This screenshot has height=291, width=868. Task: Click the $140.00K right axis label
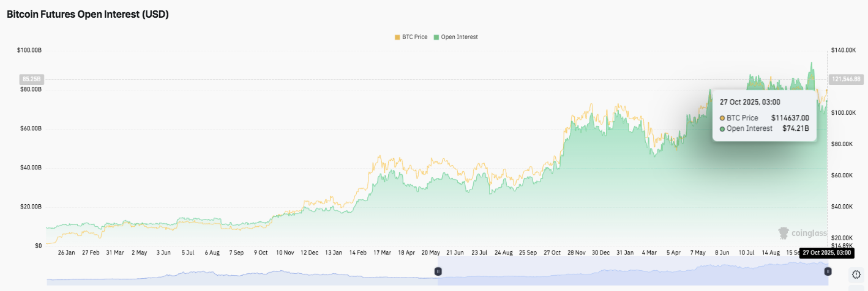tap(843, 50)
